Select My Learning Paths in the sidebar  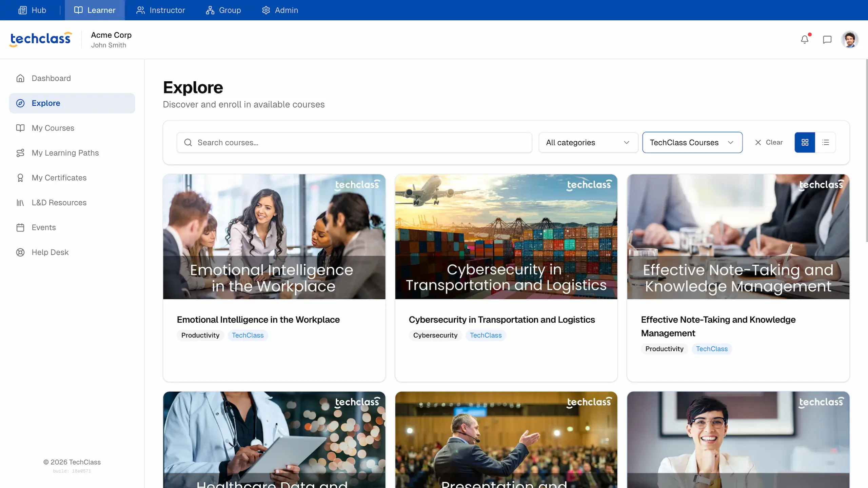click(65, 153)
